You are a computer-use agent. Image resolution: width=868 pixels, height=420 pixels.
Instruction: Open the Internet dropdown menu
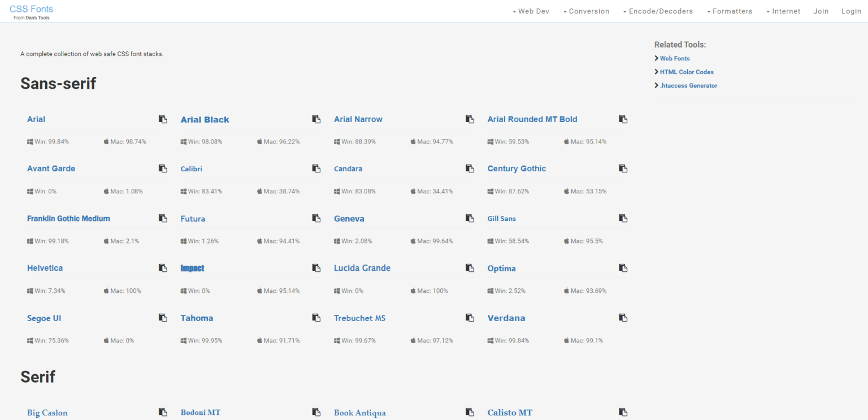click(783, 11)
